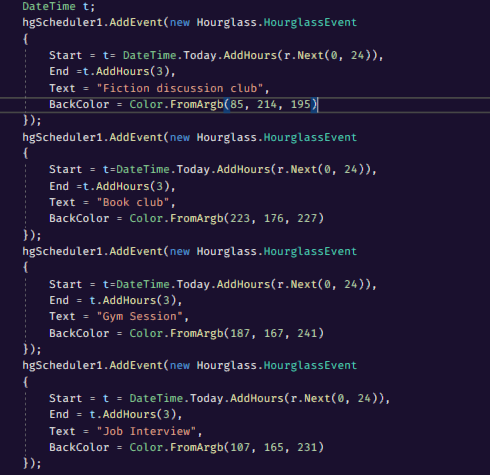
Task: Click the color values 107, 165, 231
Action: pos(273,447)
